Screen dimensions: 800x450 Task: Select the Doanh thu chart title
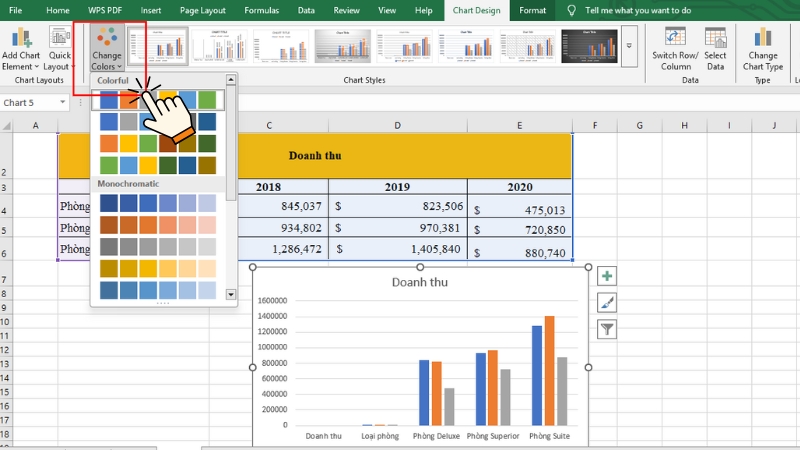click(419, 282)
